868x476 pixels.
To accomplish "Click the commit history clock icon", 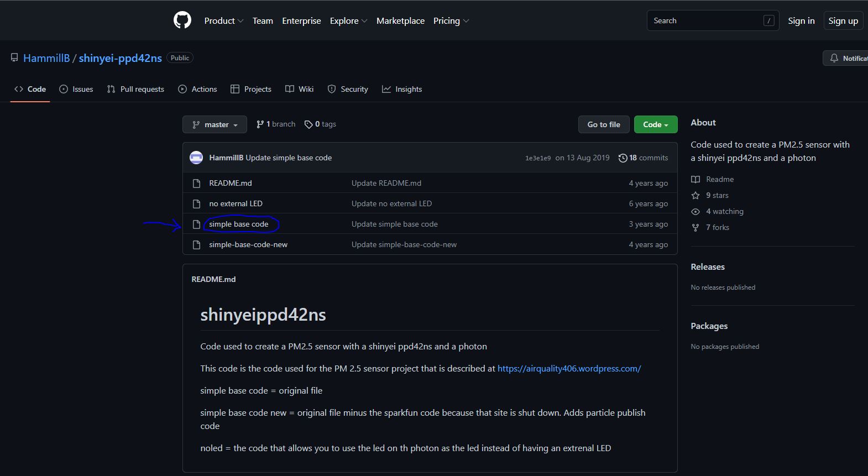I will tap(623, 158).
